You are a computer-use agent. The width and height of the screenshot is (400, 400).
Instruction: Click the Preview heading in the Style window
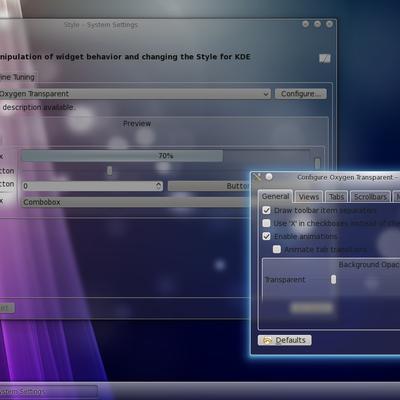[137, 123]
